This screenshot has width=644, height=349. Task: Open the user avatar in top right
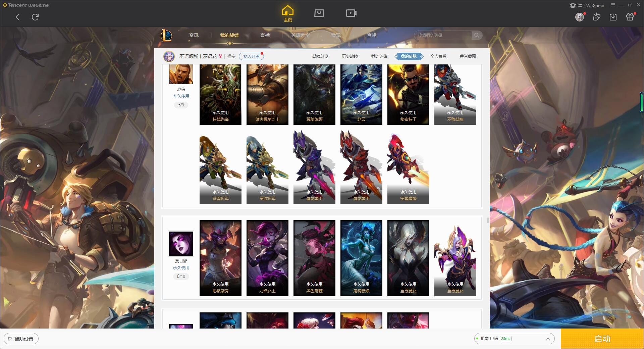coord(580,17)
